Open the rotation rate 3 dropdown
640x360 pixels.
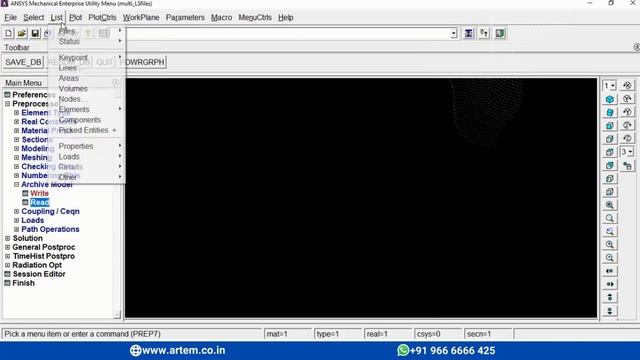click(627, 152)
